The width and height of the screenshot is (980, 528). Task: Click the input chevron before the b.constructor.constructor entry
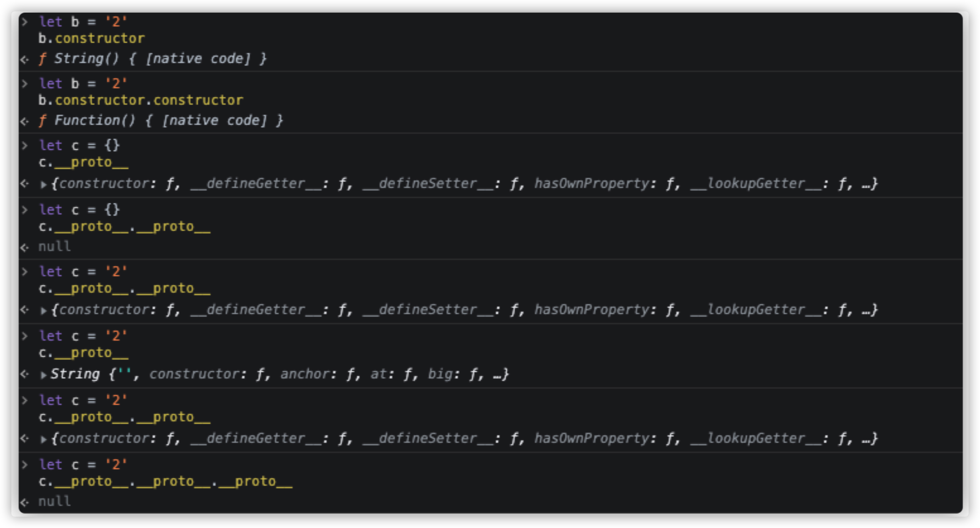coord(25,84)
